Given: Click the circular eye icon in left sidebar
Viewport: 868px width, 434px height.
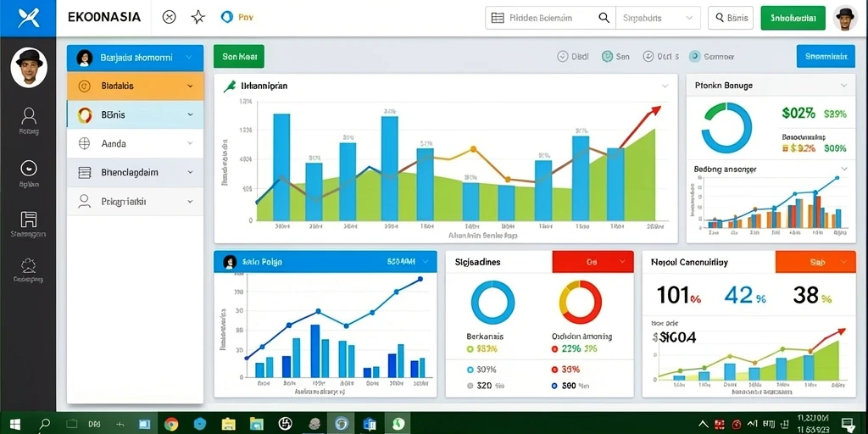Looking at the screenshot, I should click(x=29, y=168).
